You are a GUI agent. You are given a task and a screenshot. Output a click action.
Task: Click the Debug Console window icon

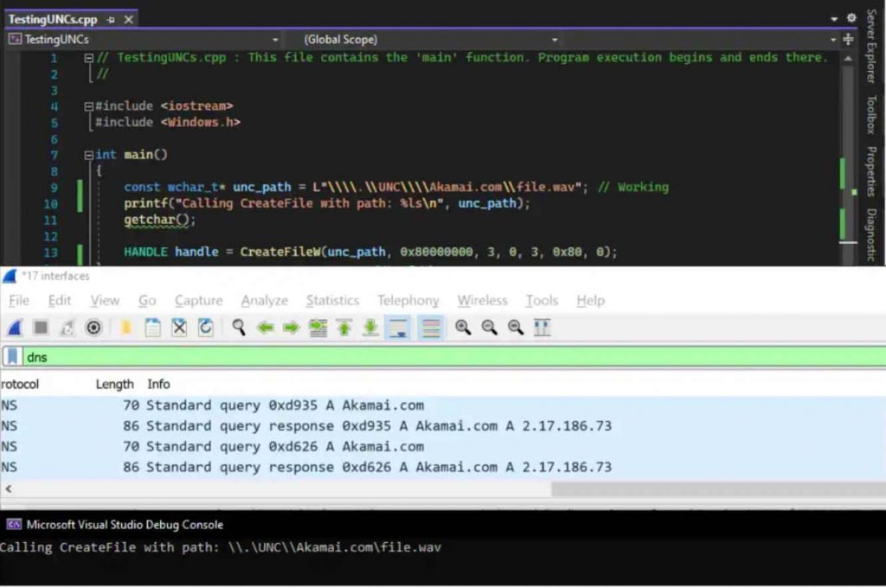(14, 525)
